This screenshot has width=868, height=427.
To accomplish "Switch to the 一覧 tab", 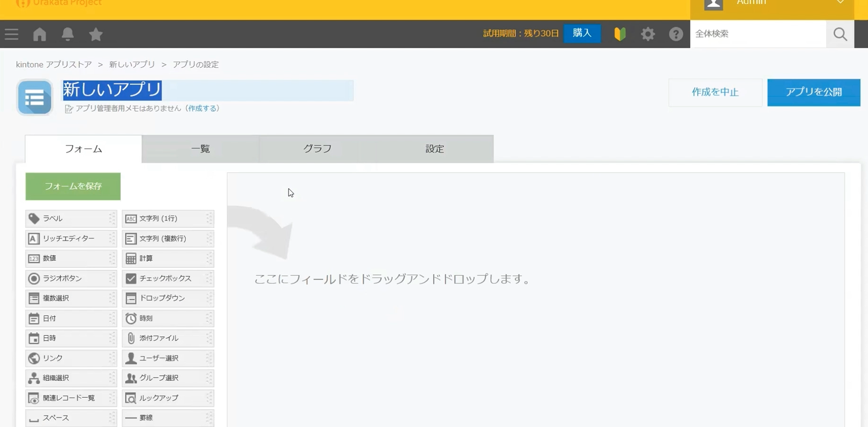I will click(x=200, y=149).
